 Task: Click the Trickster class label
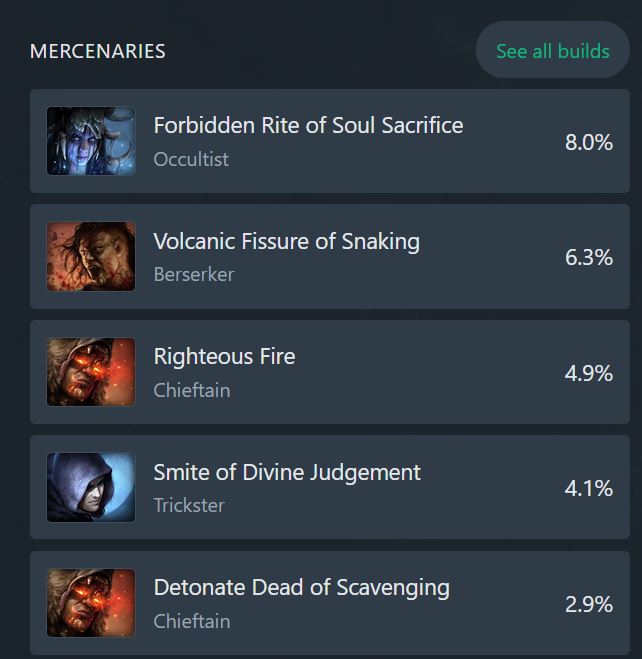click(189, 505)
